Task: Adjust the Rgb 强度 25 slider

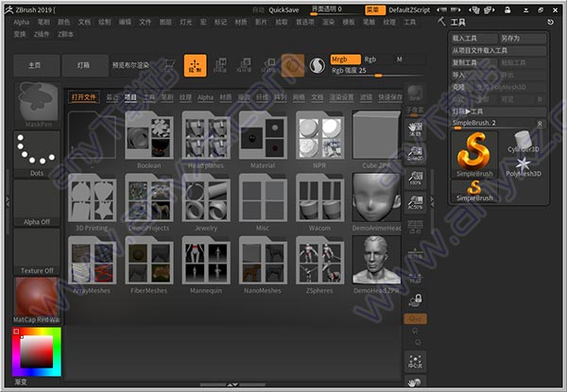Action: (377, 72)
